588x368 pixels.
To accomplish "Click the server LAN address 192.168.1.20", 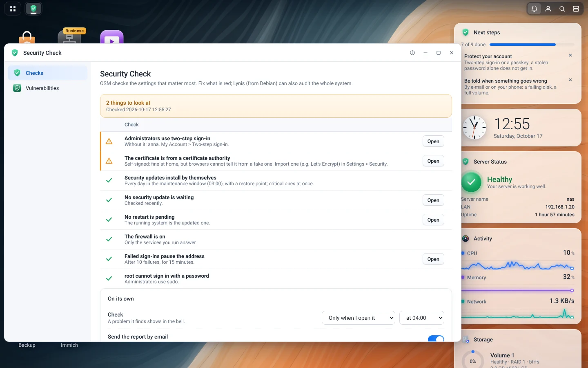I will coord(560,207).
